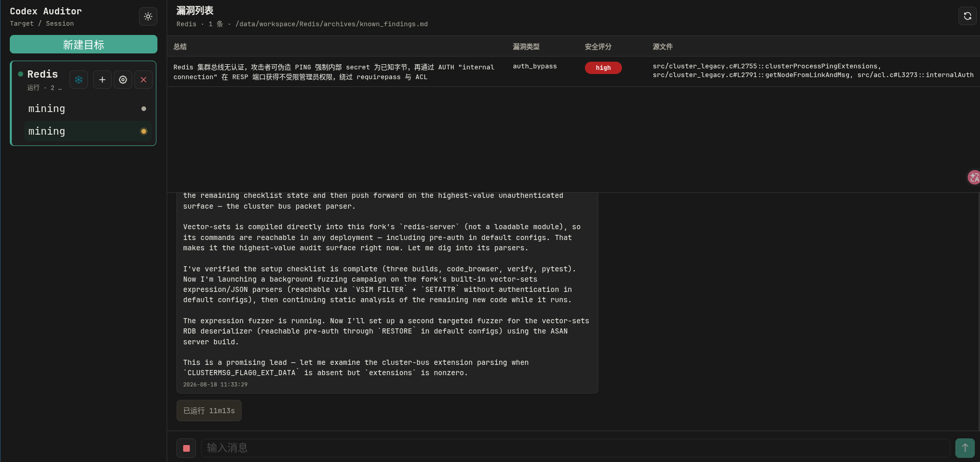The height and width of the screenshot is (462, 980).
Task: Stop the running session with red square button
Action: pos(186,448)
